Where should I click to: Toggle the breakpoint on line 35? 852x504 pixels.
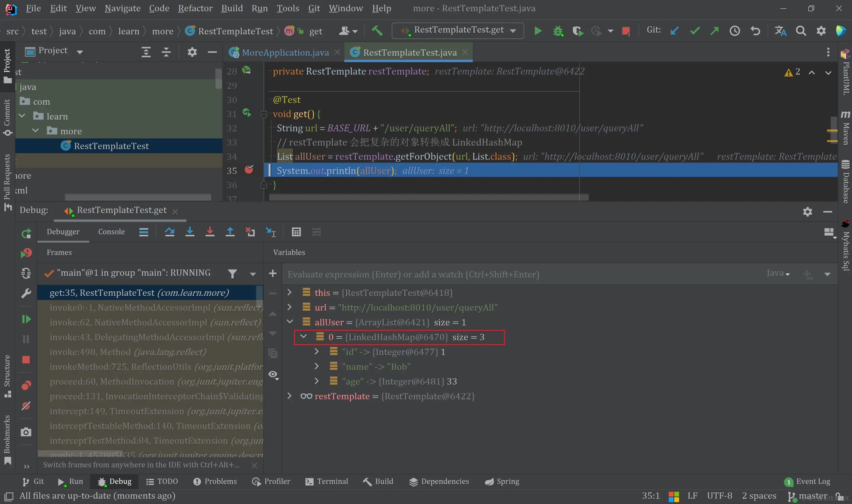pos(249,169)
